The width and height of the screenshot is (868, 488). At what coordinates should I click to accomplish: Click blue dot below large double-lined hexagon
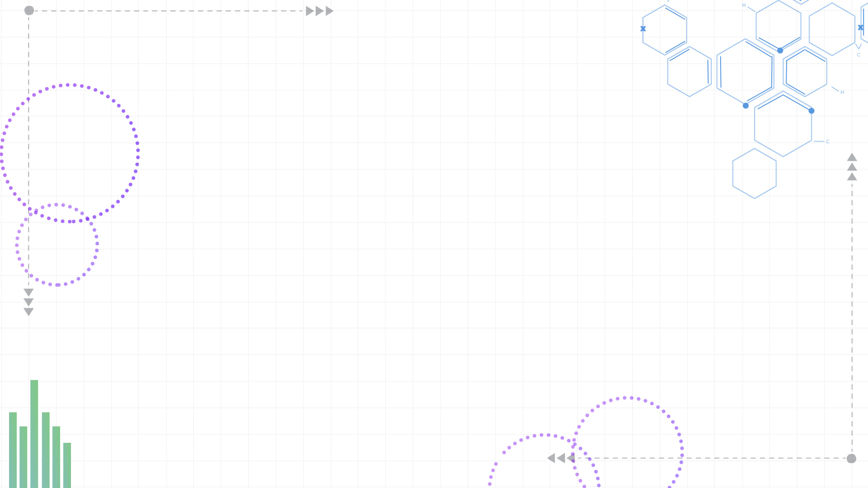[745, 106]
